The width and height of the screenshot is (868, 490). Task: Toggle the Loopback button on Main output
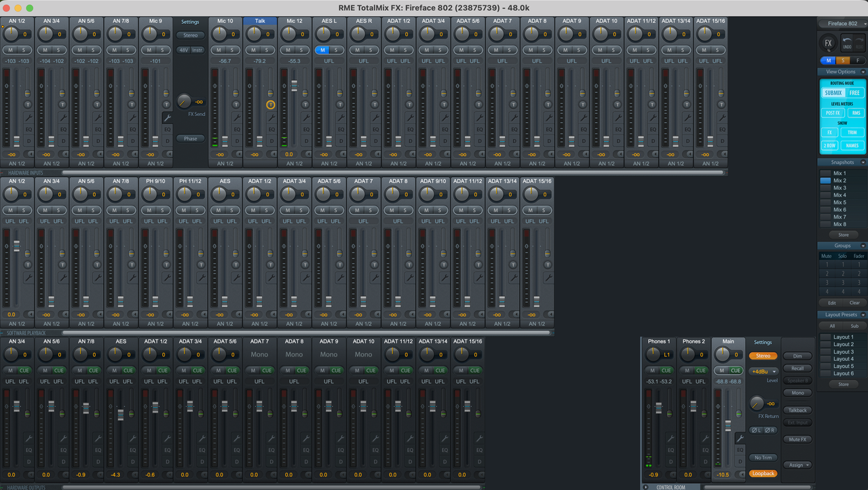[763, 474]
